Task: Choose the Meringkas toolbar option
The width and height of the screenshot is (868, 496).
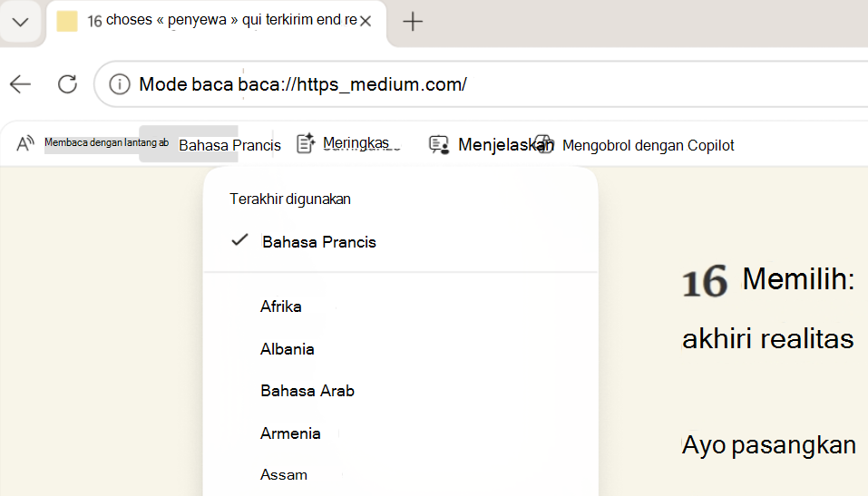Action: tap(356, 143)
